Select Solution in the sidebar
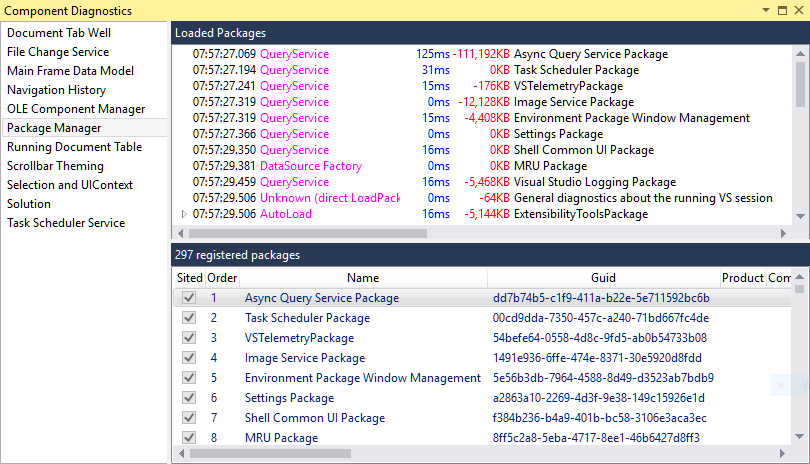This screenshot has width=810, height=464. point(29,204)
